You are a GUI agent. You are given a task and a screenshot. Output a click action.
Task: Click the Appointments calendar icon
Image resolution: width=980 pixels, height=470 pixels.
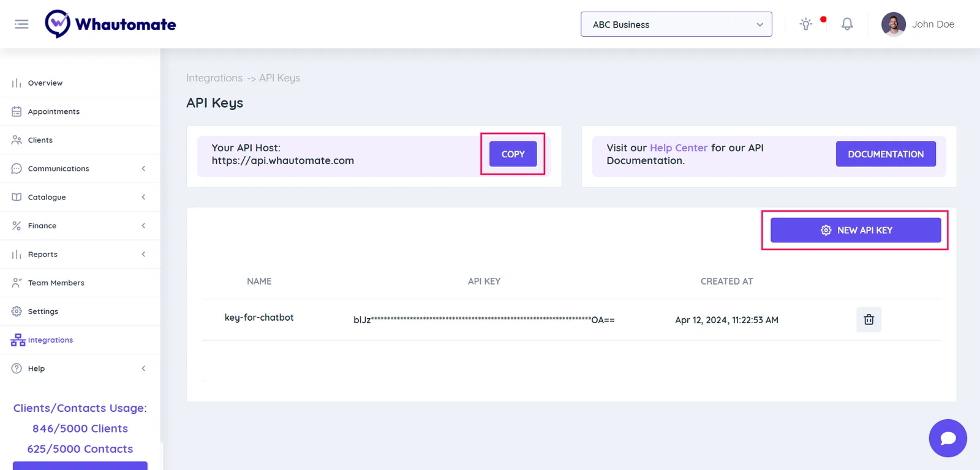click(17, 111)
